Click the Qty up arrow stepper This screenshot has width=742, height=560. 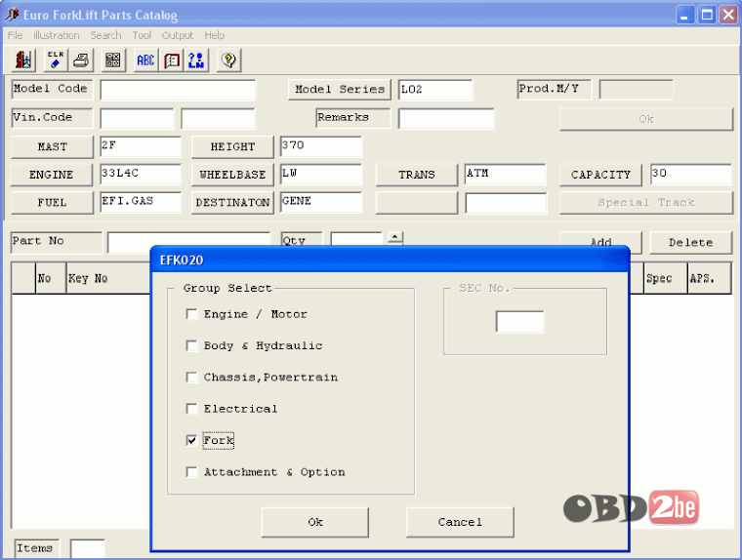coord(395,236)
